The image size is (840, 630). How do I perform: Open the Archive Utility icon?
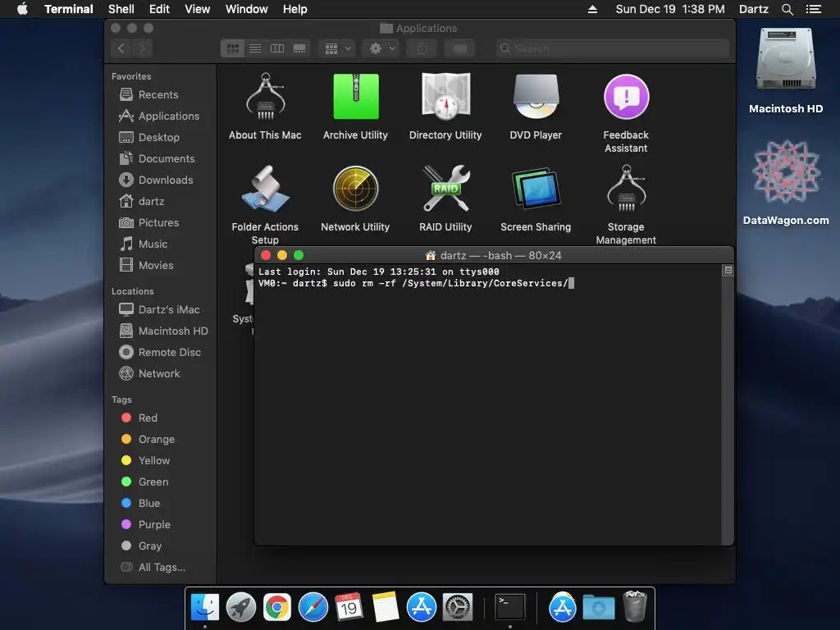[356, 97]
